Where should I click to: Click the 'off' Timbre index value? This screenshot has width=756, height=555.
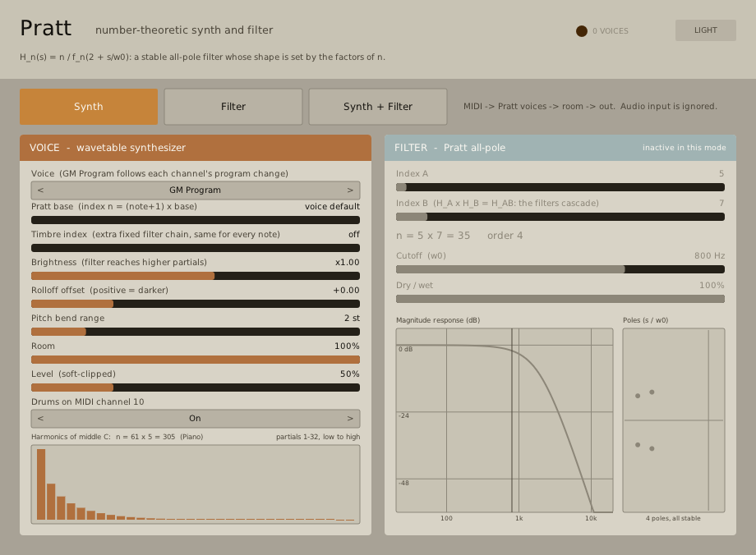click(354, 235)
